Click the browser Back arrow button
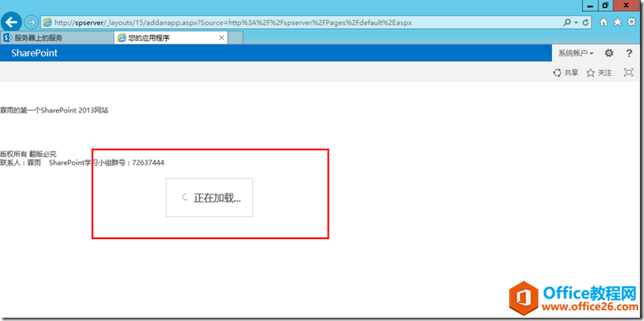Viewport: 644px width, 321px height. [x=11, y=22]
